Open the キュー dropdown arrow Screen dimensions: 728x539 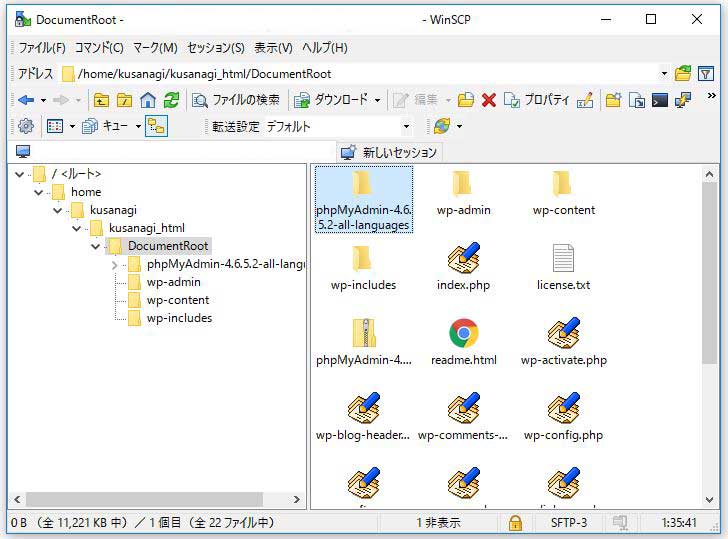pyautogui.click(x=138, y=126)
